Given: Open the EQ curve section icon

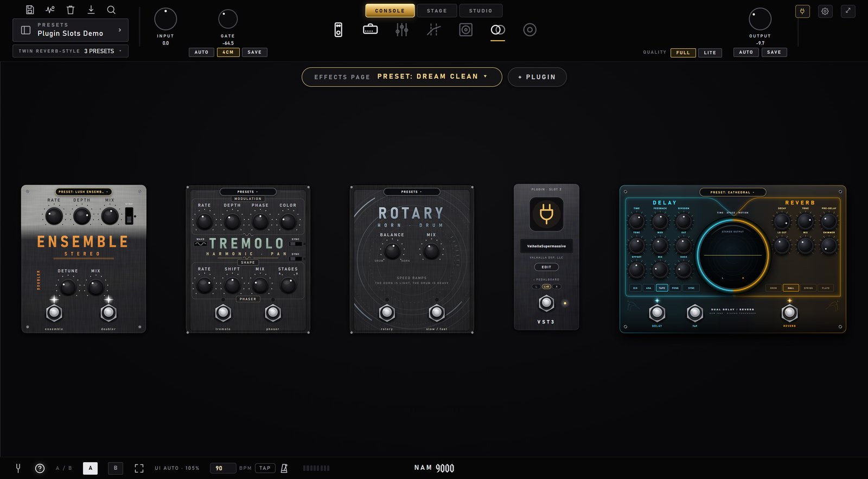Looking at the screenshot, I should [x=433, y=30].
